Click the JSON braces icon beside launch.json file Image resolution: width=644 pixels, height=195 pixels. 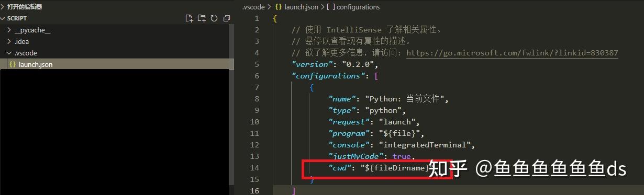click(x=13, y=64)
